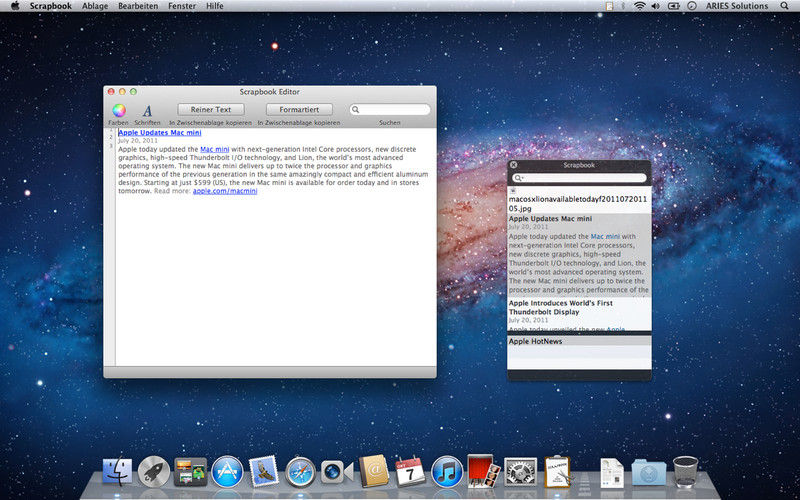Select the Apple Updates Mac mini clipping
The height and width of the screenshot is (500, 800).
point(579,255)
